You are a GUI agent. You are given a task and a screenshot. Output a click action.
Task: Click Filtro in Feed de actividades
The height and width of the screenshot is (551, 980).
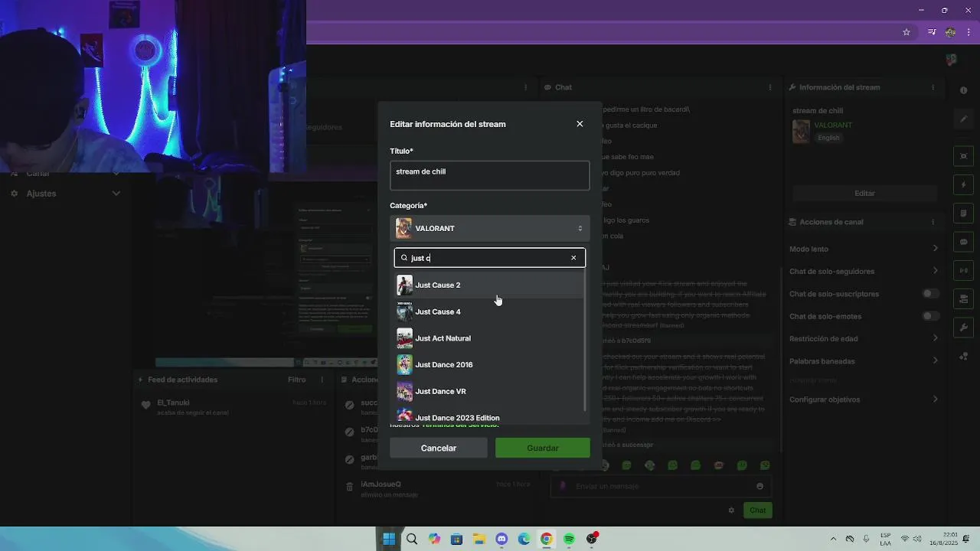[296, 380]
